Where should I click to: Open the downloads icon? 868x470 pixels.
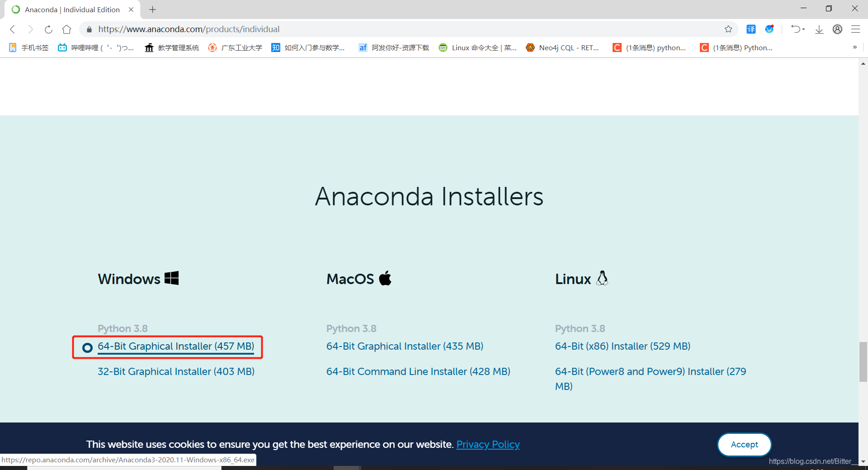(819, 29)
